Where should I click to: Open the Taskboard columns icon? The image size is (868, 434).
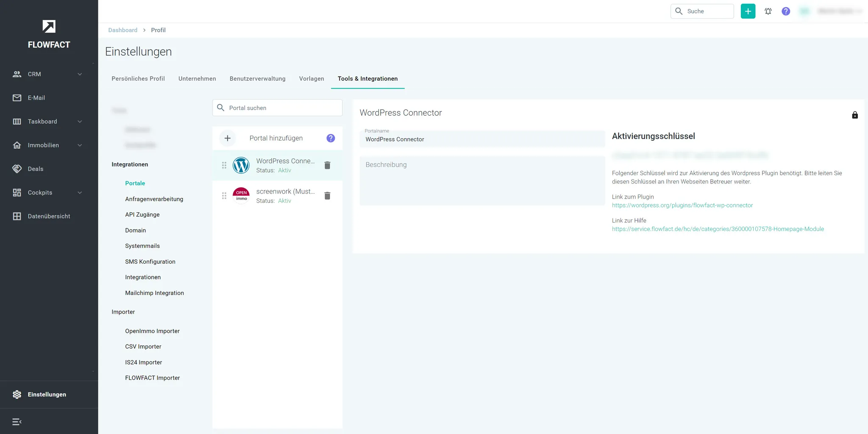tap(17, 122)
